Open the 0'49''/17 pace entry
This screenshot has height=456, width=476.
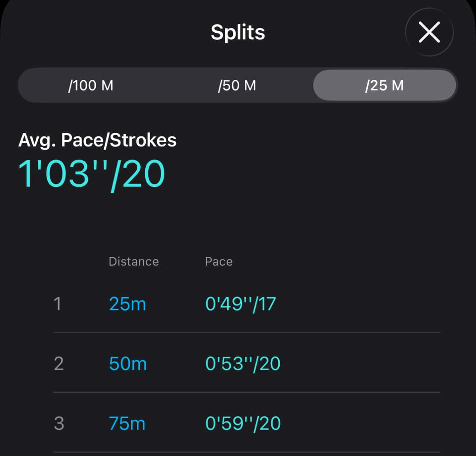tap(241, 304)
